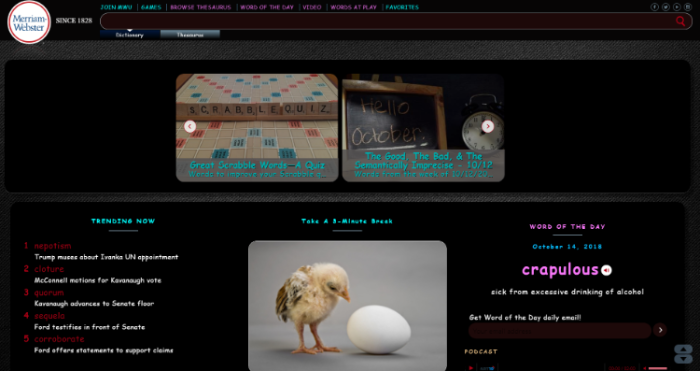Click the down arrow scroll button
This screenshot has width=700, height=371.
tap(683, 359)
